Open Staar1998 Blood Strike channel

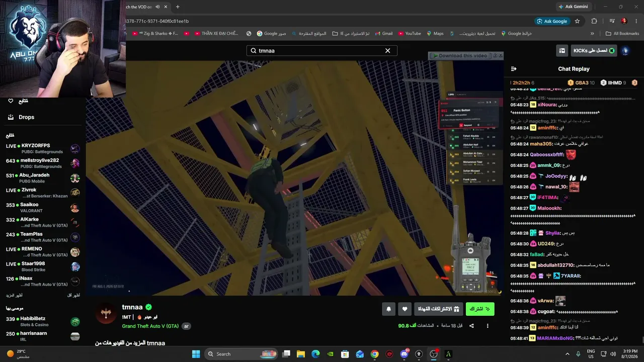(43, 266)
